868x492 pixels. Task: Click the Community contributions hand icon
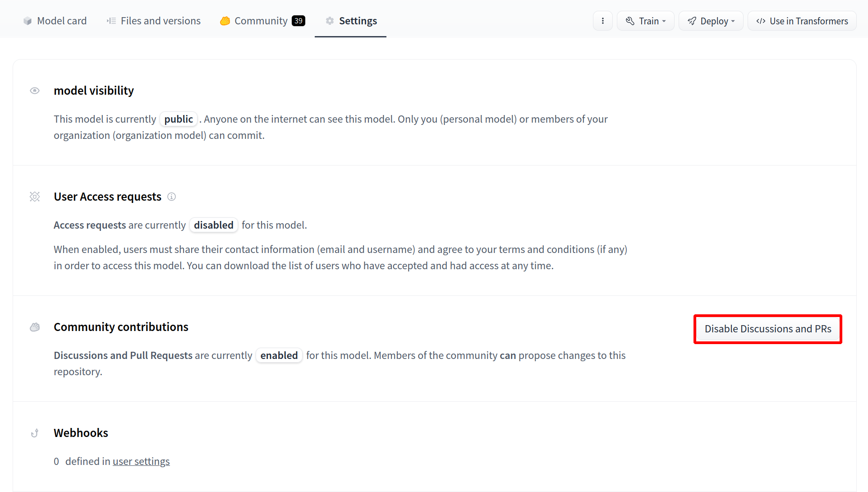[35, 327]
